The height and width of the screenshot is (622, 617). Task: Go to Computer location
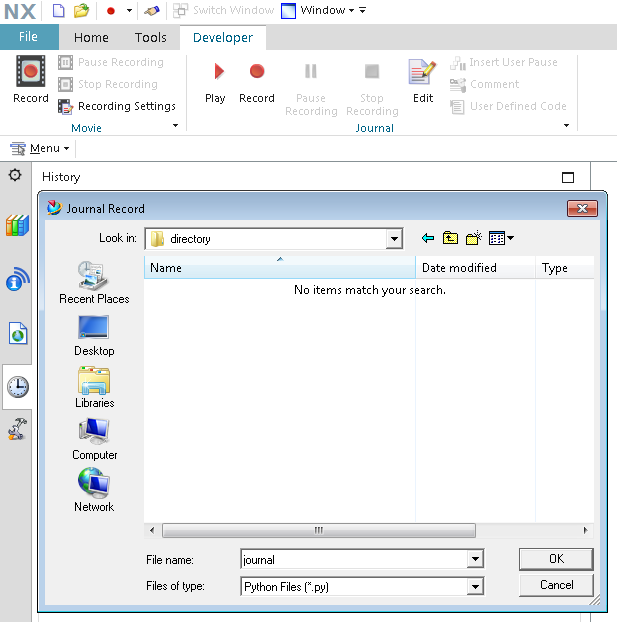(94, 439)
